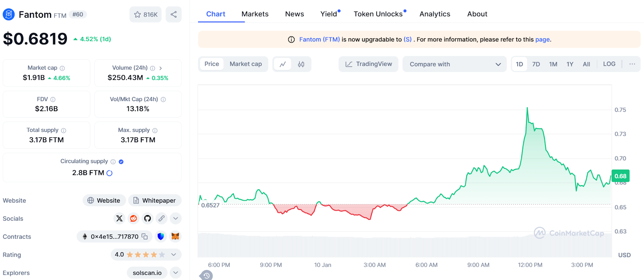Set chart range to 1M
This screenshot has height=280, width=644.
tap(553, 64)
